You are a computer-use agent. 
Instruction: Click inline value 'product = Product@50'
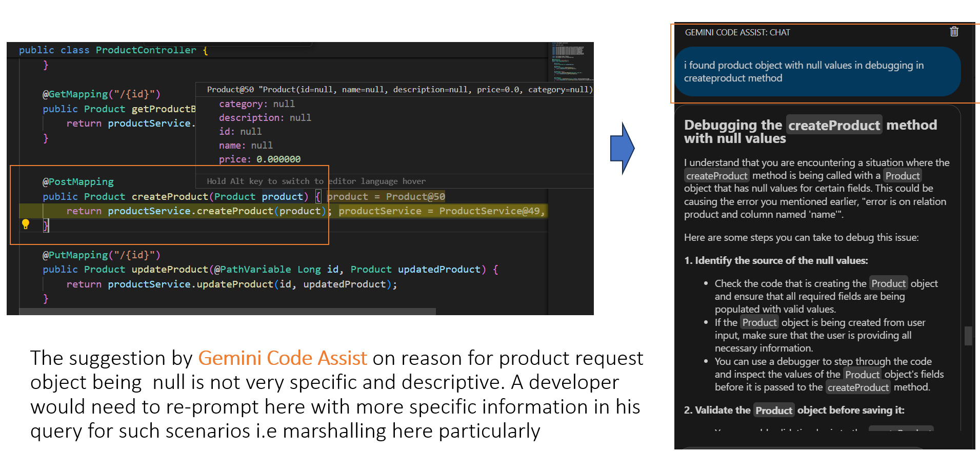tap(386, 197)
